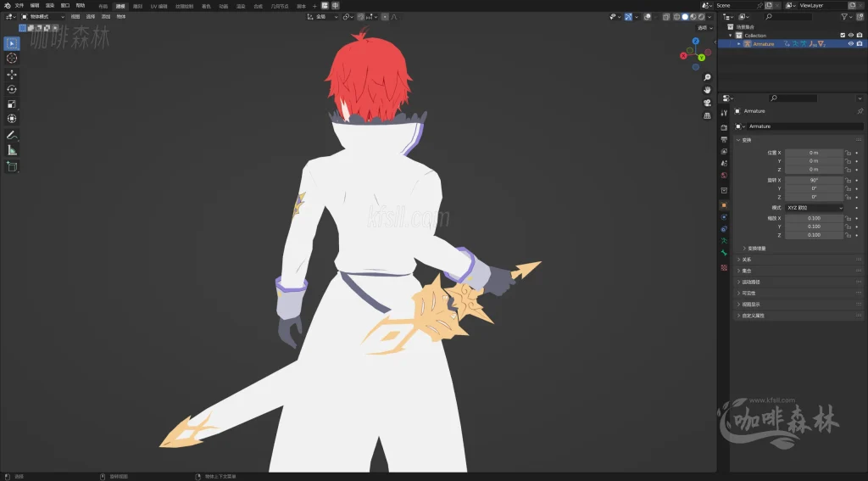Open the World properties tab

724,175
